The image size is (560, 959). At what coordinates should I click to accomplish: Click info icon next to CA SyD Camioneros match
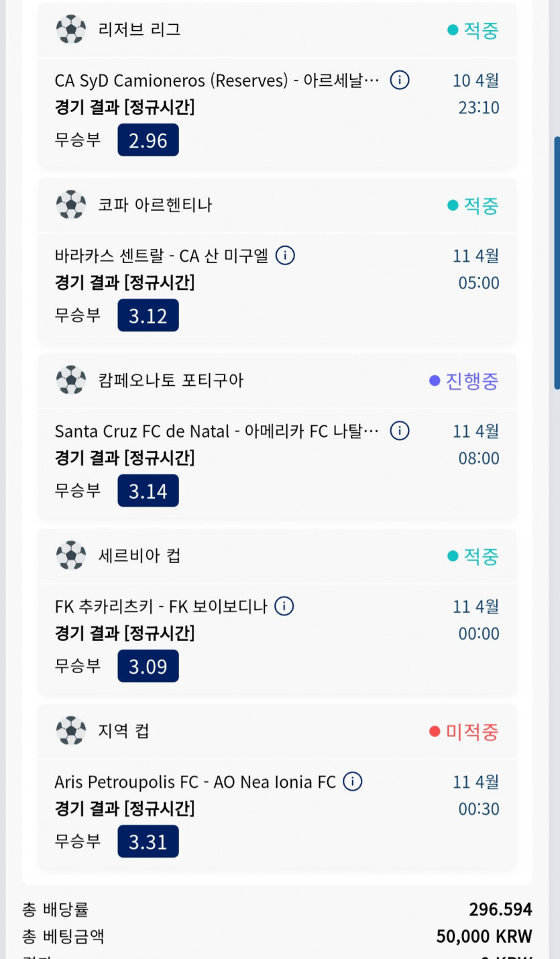coord(400,81)
